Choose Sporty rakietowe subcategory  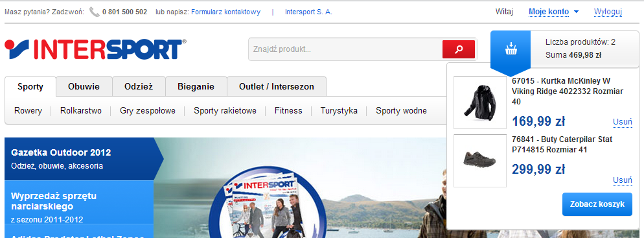pos(225,111)
